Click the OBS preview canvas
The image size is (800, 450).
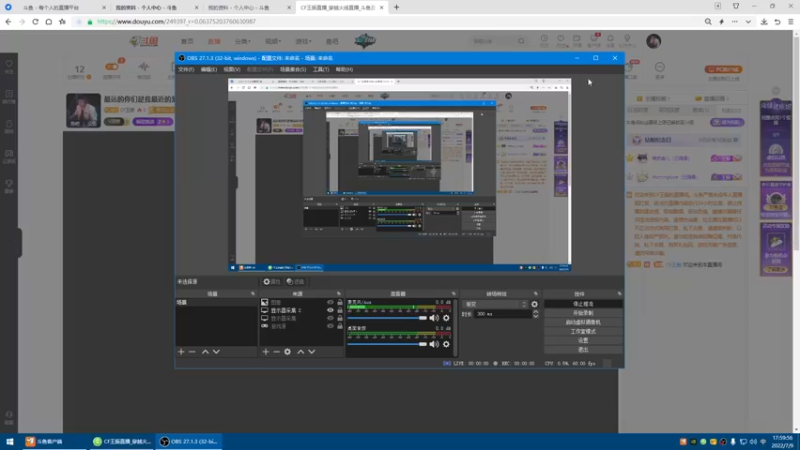click(399, 175)
